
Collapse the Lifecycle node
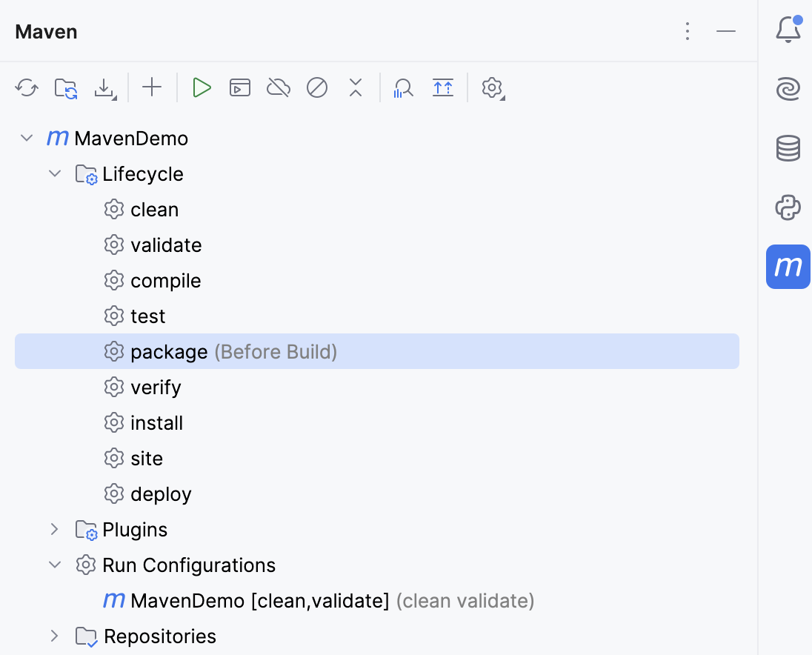(54, 173)
